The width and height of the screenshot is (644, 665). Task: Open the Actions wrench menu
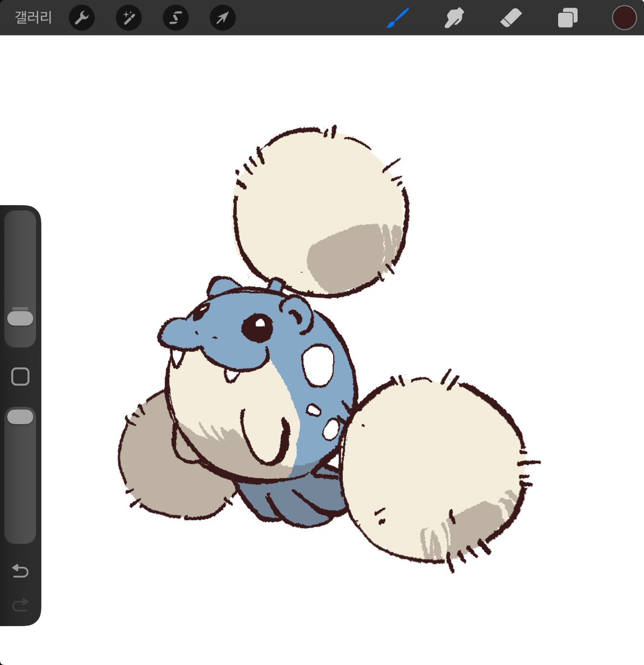tap(81, 18)
